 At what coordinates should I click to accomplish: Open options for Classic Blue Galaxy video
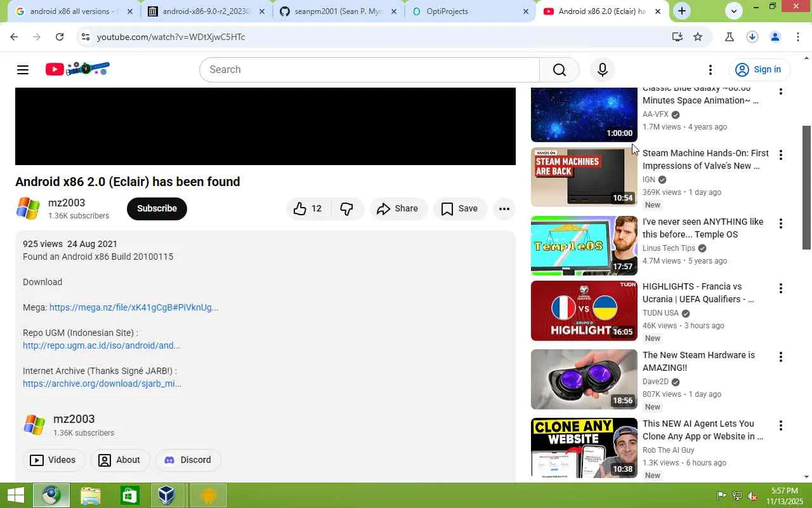pos(781,91)
